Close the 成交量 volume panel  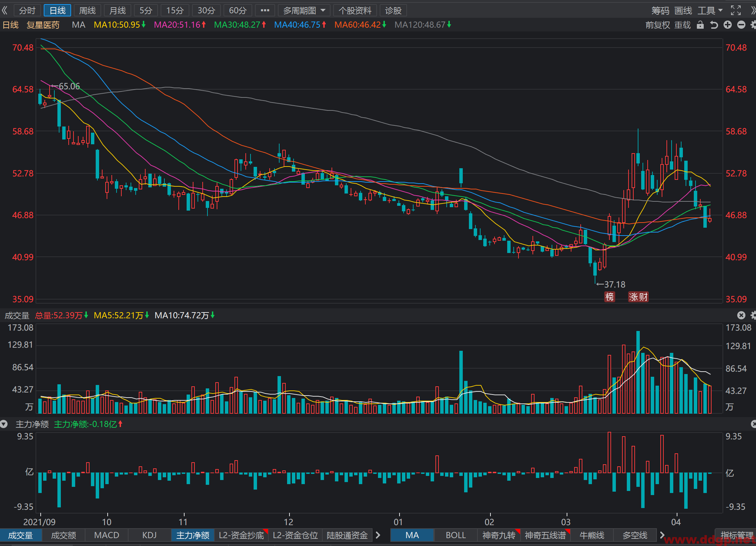(x=741, y=315)
